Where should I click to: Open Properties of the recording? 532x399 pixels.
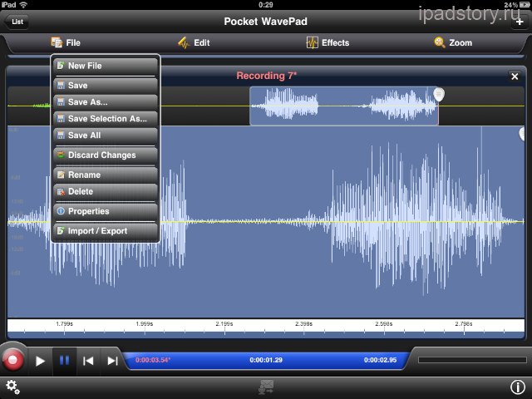click(106, 211)
